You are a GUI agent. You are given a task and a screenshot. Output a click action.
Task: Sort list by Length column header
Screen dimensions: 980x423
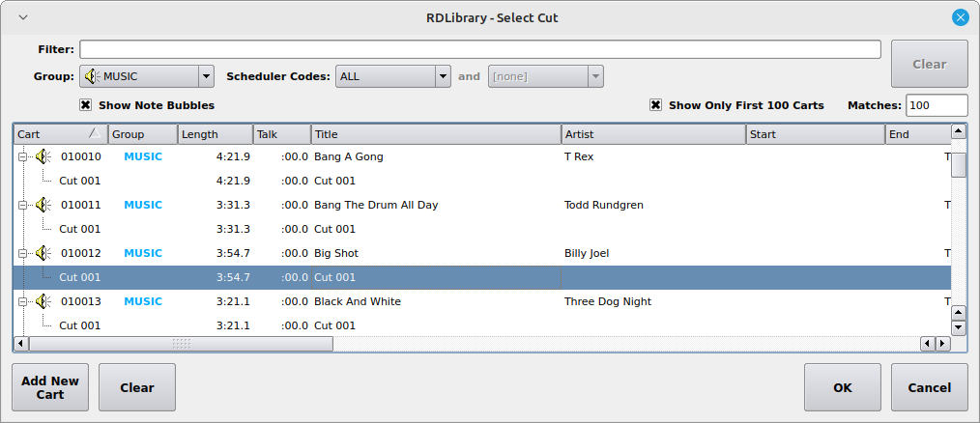coord(215,134)
